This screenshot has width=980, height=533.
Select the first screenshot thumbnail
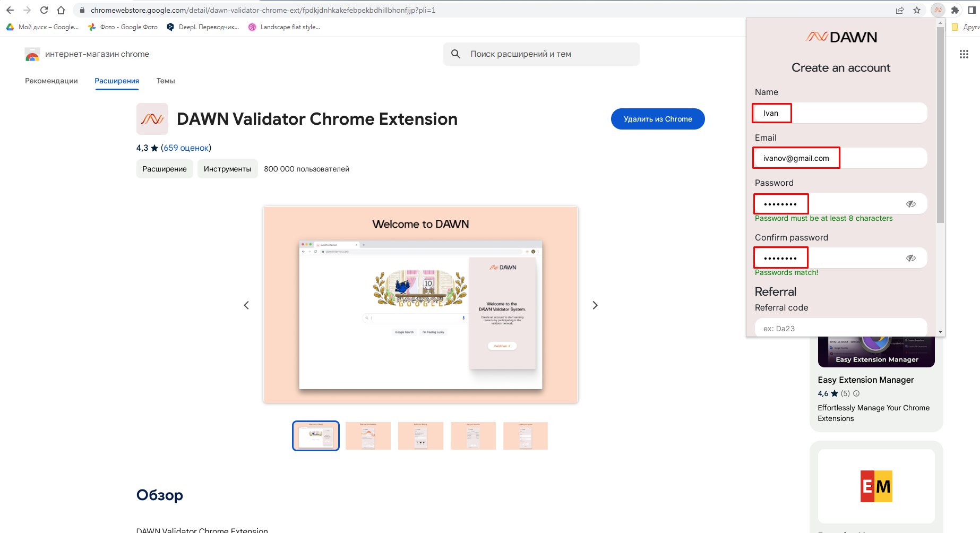coord(316,436)
